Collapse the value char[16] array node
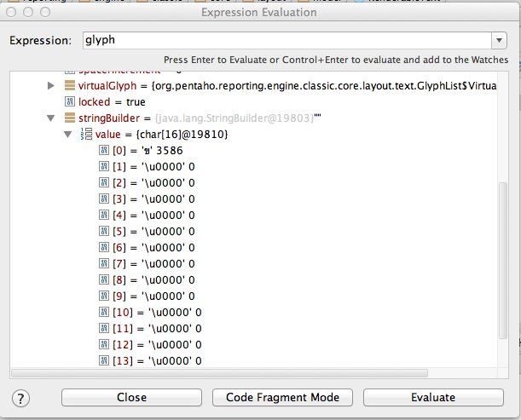The width and height of the screenshot is (521, 420). click(x=67, y=135)
